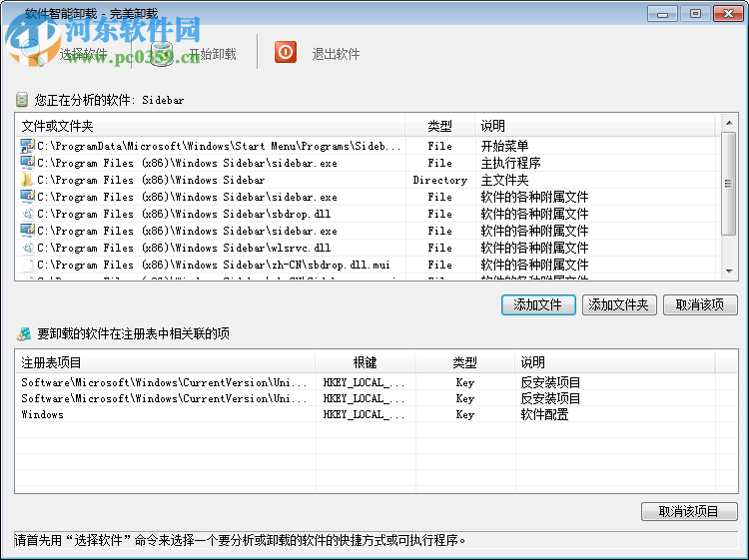This screenshot has height=560, width=749.
Task: Click the 添加文件 button
Action: click(x=538, y=304)
